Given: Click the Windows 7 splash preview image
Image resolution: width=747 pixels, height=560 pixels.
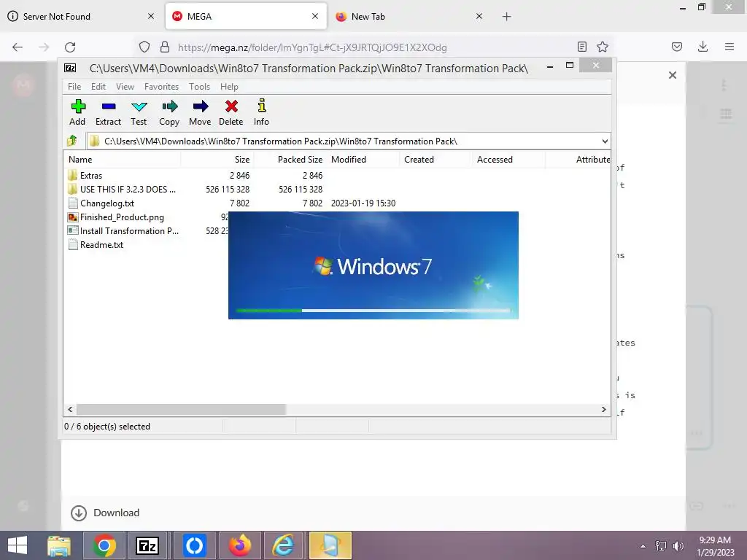Looking at the screenshot, I should pyautogui.click(x=373, y=265).
